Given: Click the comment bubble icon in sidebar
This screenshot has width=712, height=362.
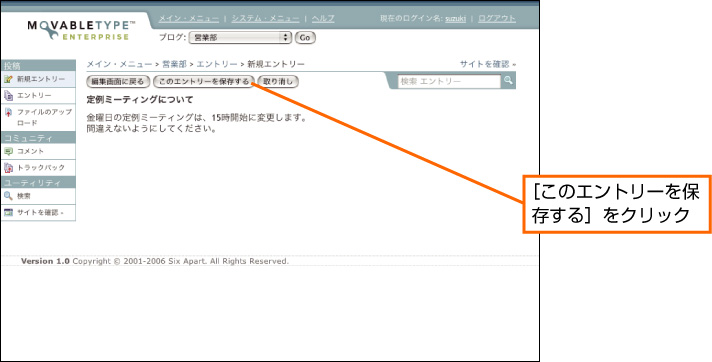Looking at the screenshot, I should pyautogui.click(x=8, y=151).
